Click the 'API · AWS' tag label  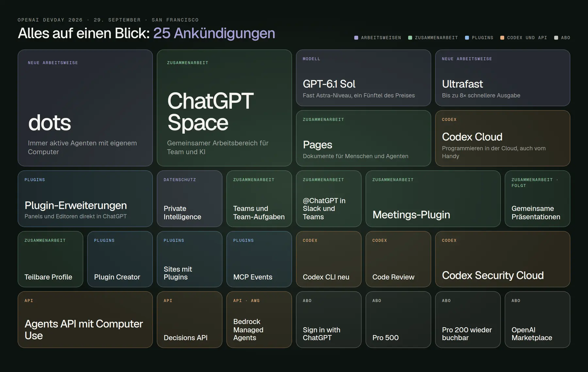pyautogui.click(x=246, y=301)
